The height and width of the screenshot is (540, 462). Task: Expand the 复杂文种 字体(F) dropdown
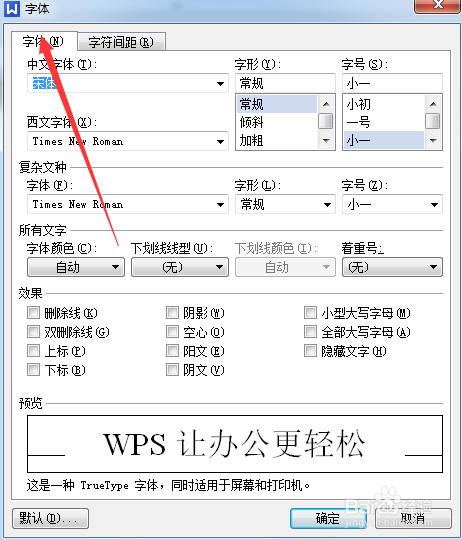(220, 204)
